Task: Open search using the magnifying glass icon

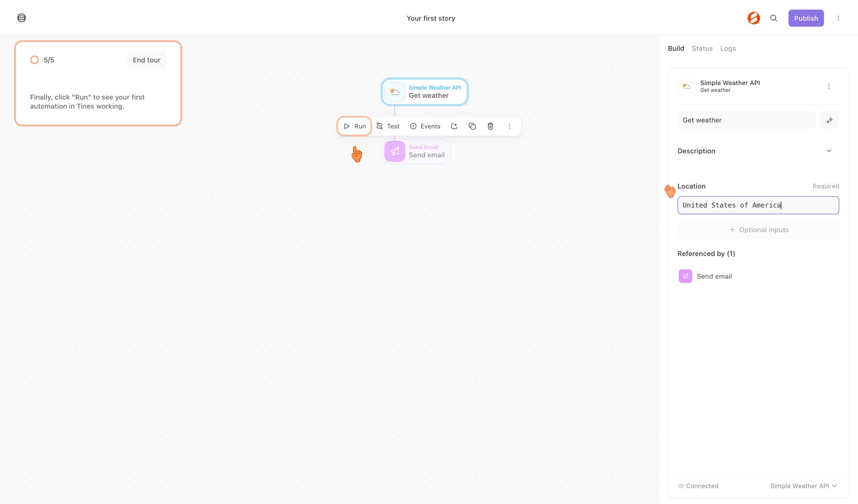Action: pyautogui.click(x=774, y=18)
